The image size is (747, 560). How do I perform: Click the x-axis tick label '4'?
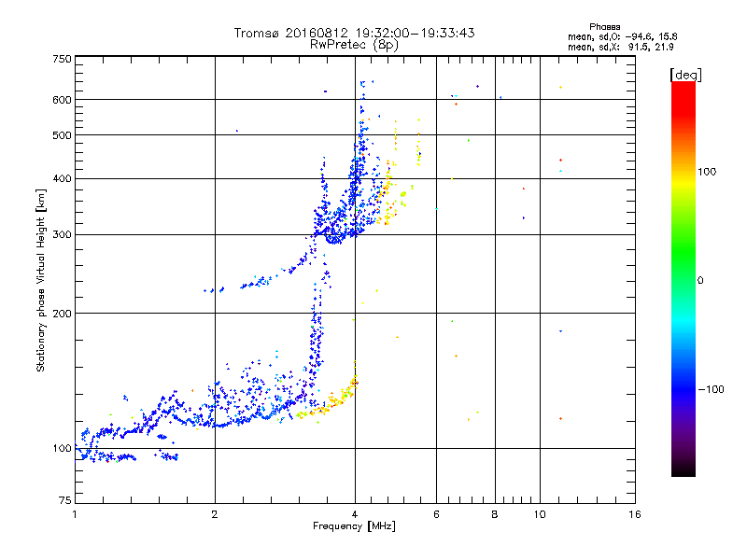tap(355, 514)
